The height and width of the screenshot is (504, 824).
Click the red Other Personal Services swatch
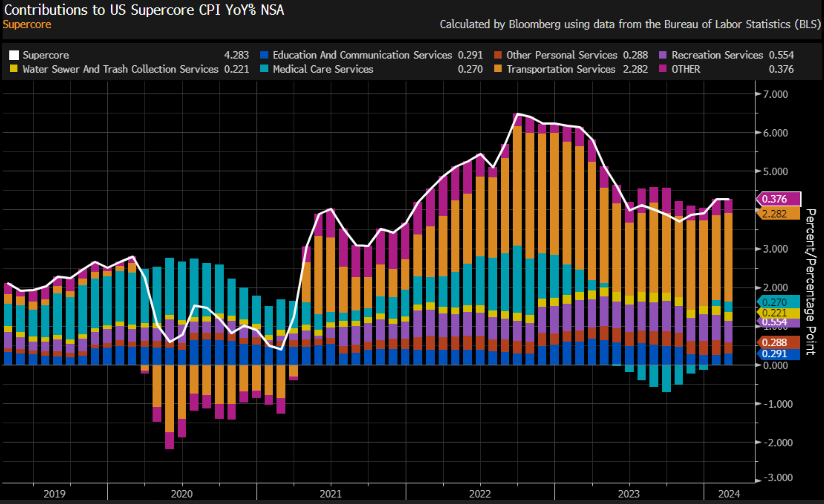(498, 55)
